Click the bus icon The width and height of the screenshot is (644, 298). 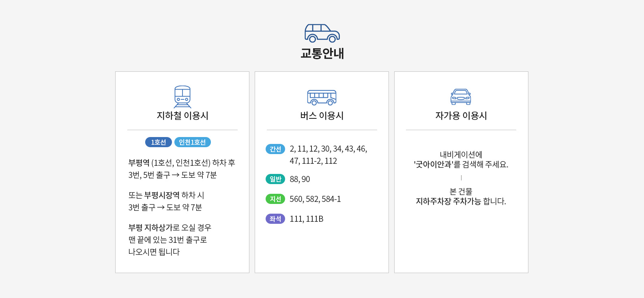tap(322, 97)
